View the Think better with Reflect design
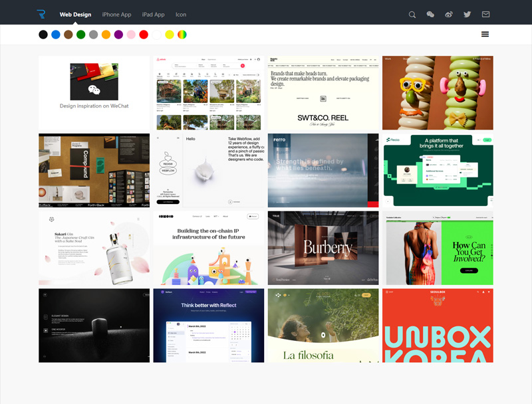Image resolution: width=532 pixels, height=404 pixels. click(x=208, y=326)
